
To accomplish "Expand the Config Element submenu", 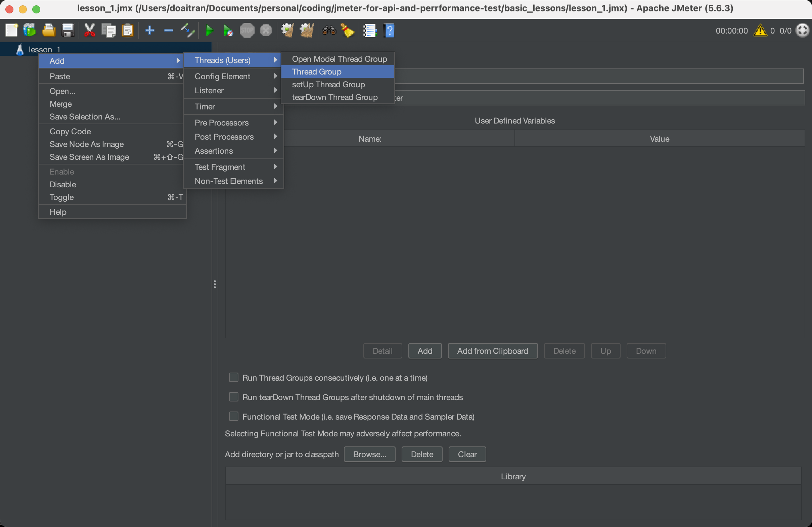I will [234, 76].
